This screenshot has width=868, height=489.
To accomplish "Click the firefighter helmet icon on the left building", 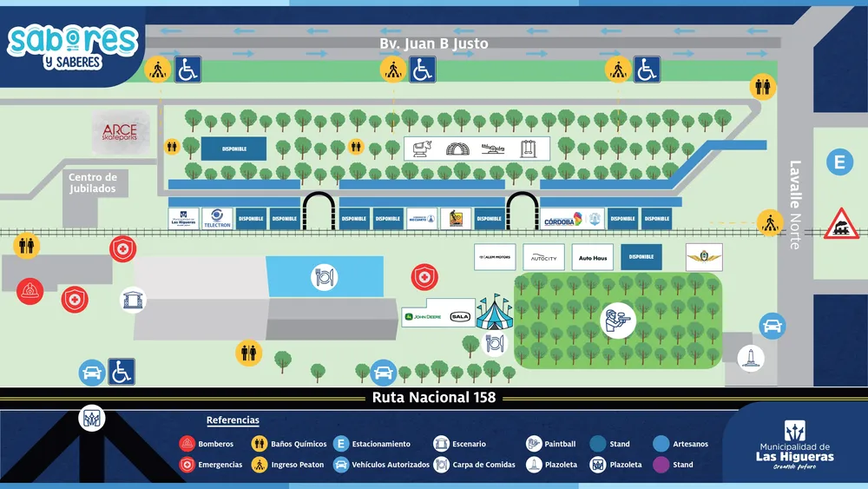I will tap(31, 291).
